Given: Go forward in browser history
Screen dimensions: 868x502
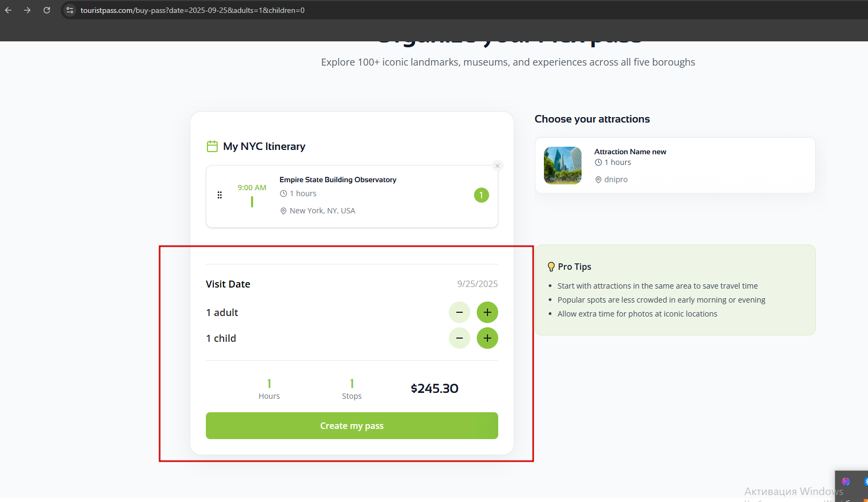Looking at the screenshot, I should click(27, 10).
